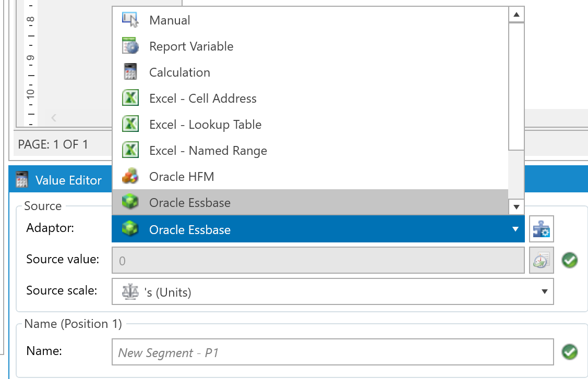Click the Report Variable gear icon
Screen dimensions: 588x379
130,46
